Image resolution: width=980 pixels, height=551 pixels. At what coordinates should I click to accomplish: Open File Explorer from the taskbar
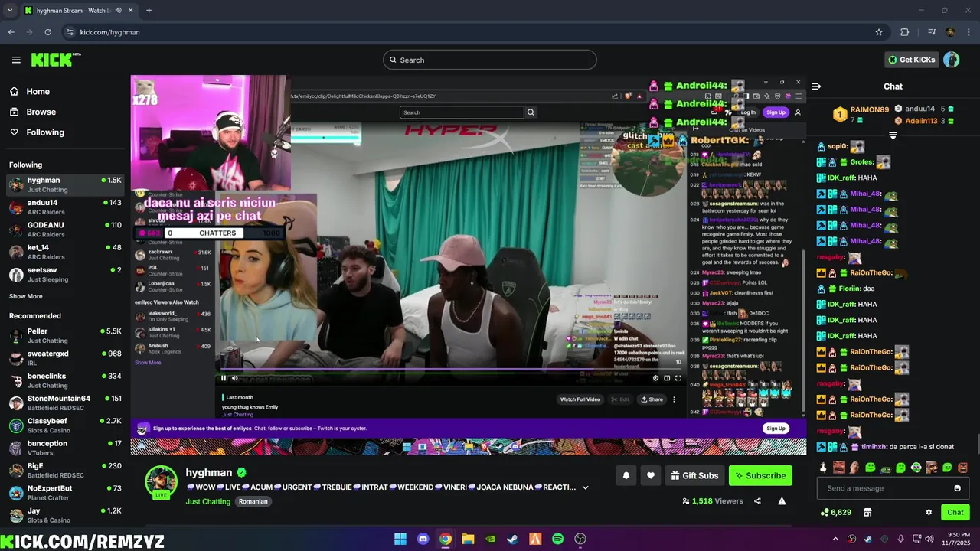tap(468, 539)
